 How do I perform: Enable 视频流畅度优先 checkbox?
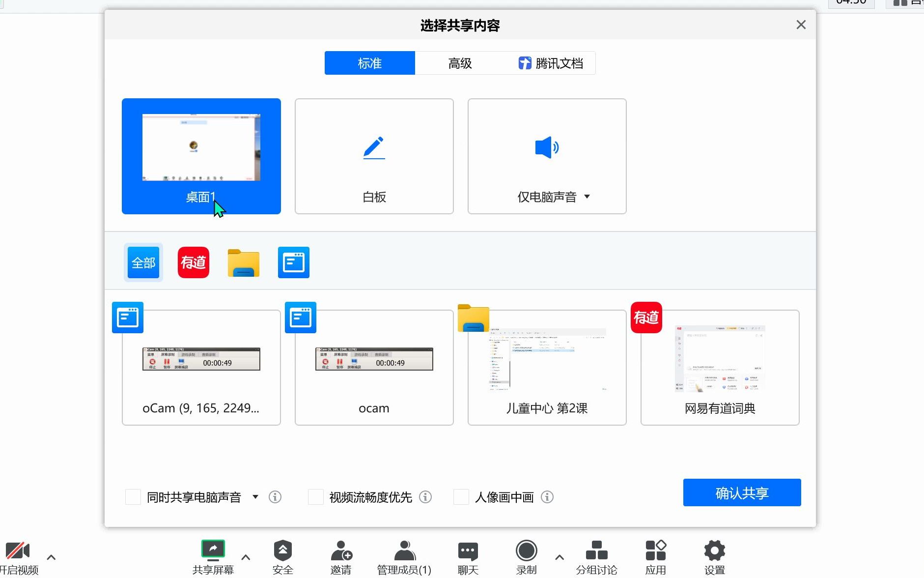(x=316, y=497)
